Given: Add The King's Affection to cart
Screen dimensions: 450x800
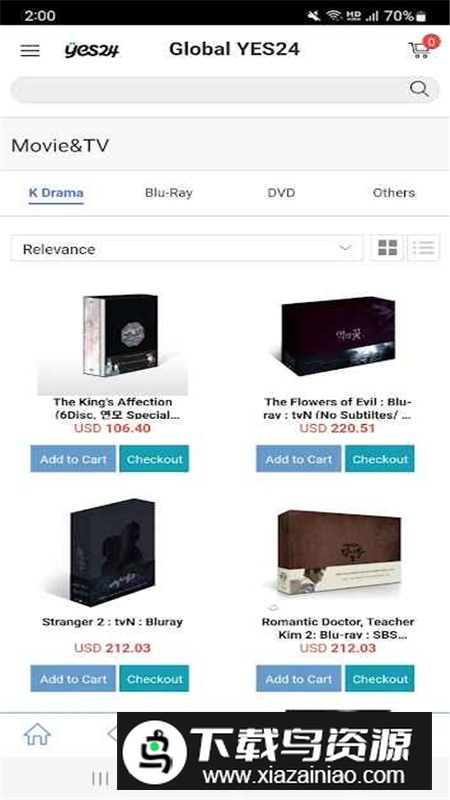Looking at the screenshot, I should [73, 459].
